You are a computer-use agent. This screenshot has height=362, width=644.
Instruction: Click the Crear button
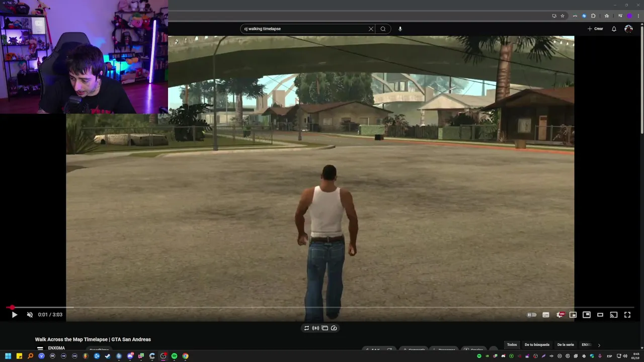(x=595, y=29)
